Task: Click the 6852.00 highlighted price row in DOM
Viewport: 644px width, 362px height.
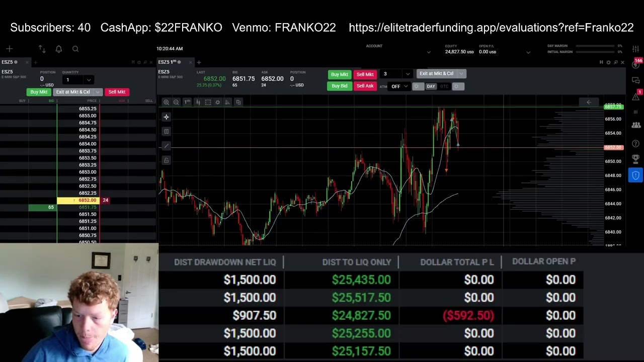Action: (78, 200)
